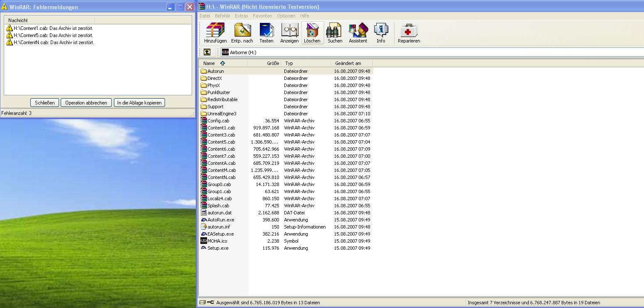Click the Testen toolbar icon
The width and height of the screenshot is (644, 308).
tap(266, 33)
